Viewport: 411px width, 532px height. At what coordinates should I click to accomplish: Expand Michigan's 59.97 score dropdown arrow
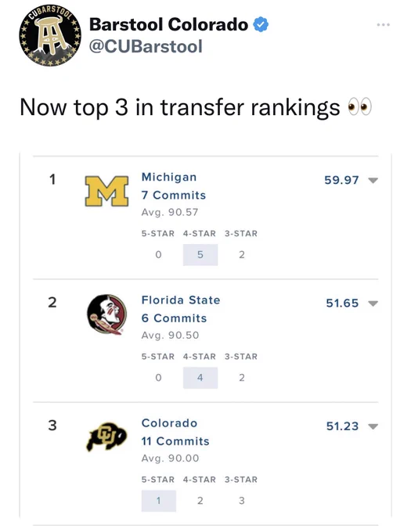pyautogui.click(x=373, y=180)
